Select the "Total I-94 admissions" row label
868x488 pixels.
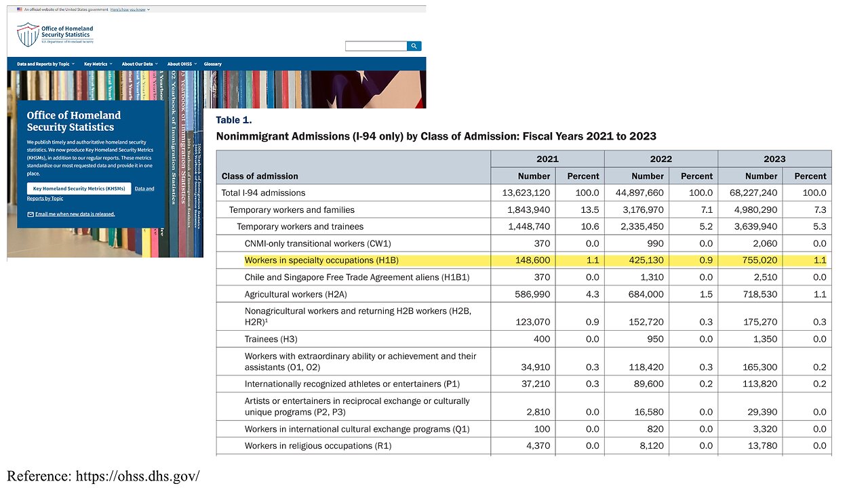[263, 193]
